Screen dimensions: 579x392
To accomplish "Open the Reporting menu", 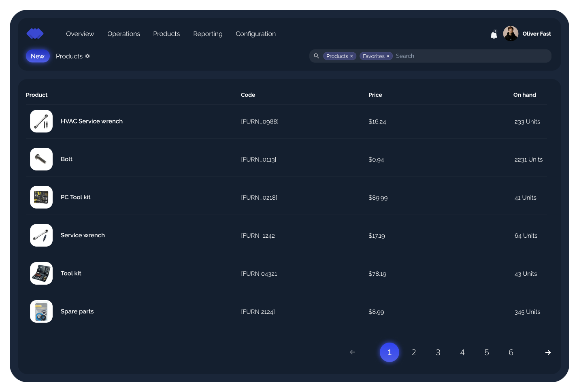I will click(208, 34).
